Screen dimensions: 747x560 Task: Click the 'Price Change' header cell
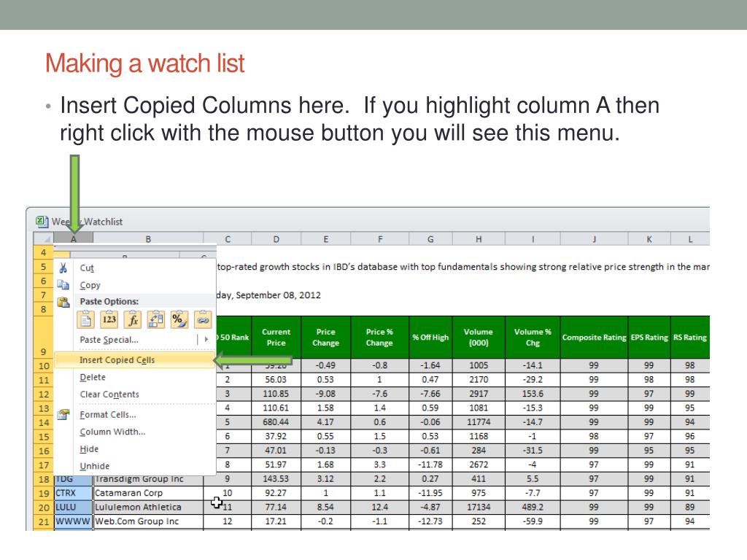[x=326, y=337]
